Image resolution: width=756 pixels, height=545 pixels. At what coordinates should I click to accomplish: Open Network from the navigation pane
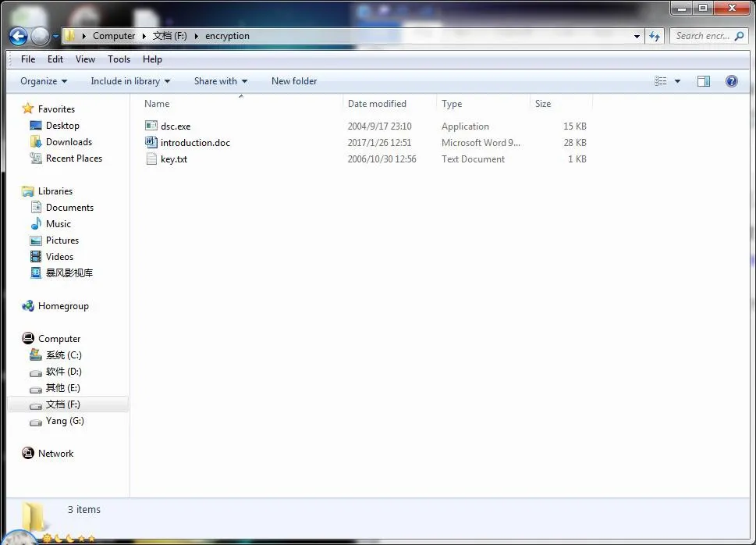pyautogui.click(x=55, y=453)
